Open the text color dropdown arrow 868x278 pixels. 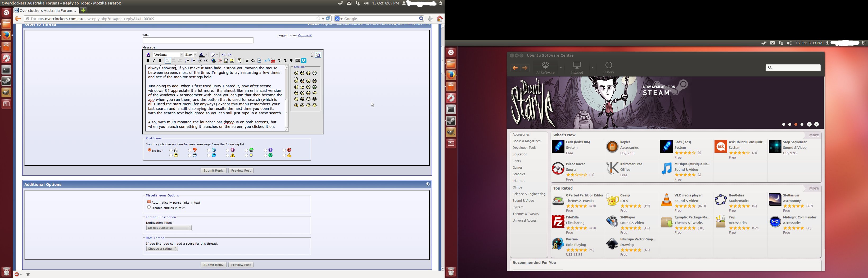tap(206, 55)
